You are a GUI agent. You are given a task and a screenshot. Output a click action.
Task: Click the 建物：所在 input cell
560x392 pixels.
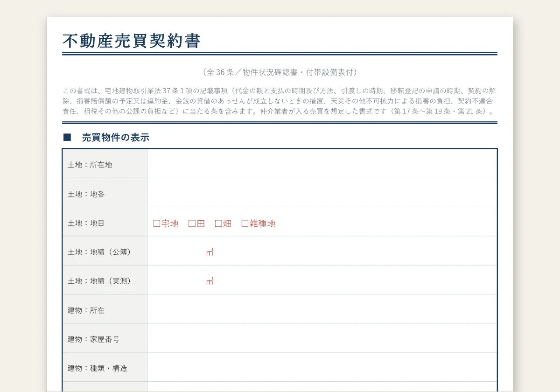coord(322,309)
